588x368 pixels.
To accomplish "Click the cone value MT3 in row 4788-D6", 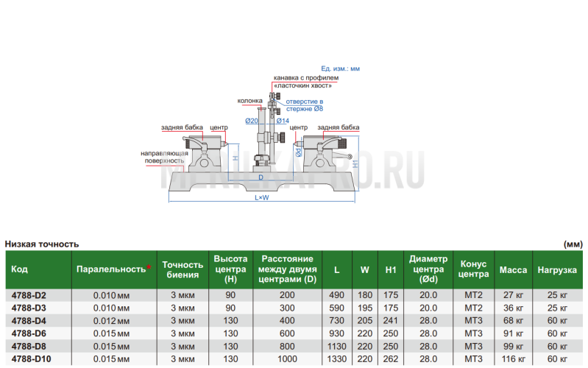I will click(474, 333).
